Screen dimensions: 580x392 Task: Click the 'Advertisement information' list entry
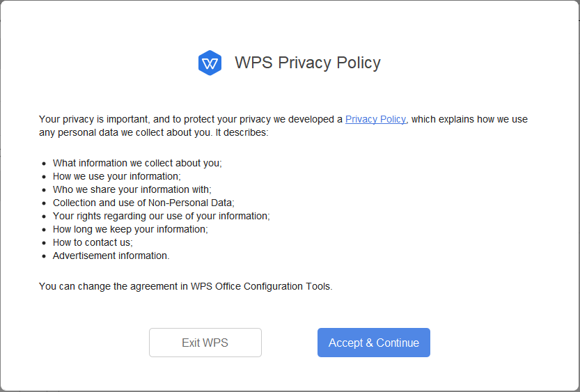111,256
